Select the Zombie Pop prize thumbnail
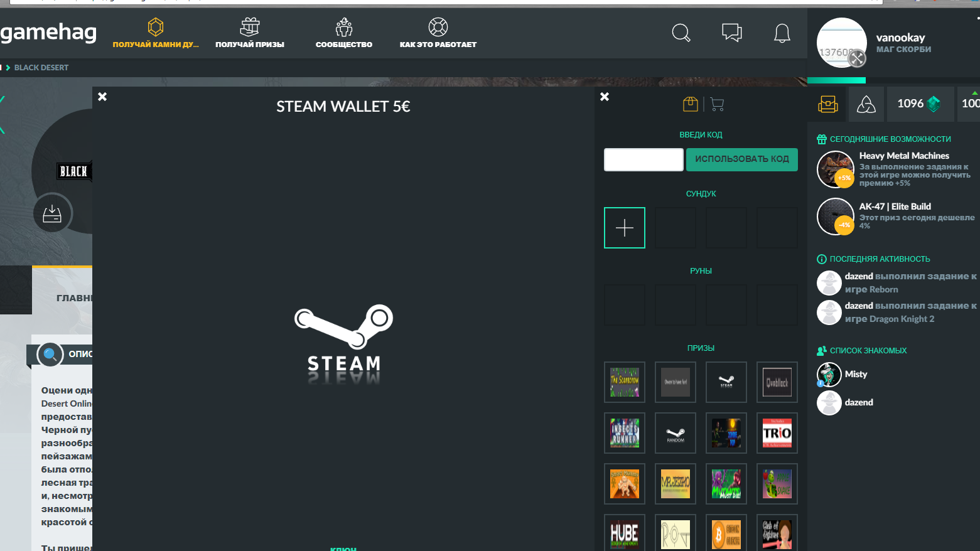The image size is (980, 551). (x=726, y=433)
